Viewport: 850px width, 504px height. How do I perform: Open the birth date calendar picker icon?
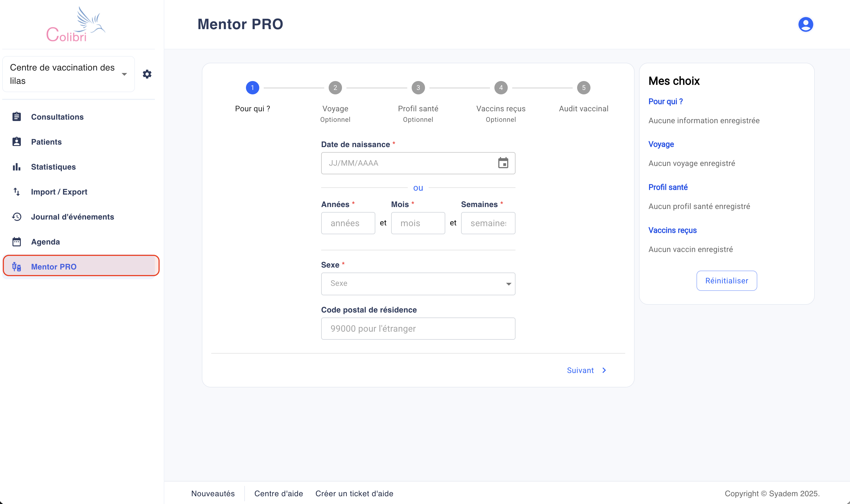[503, 163]
